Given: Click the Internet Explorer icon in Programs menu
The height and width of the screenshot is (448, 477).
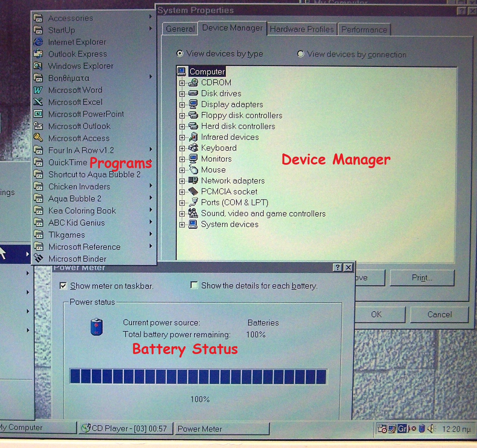Looking at the screenshot, I should tap(38, 42).
